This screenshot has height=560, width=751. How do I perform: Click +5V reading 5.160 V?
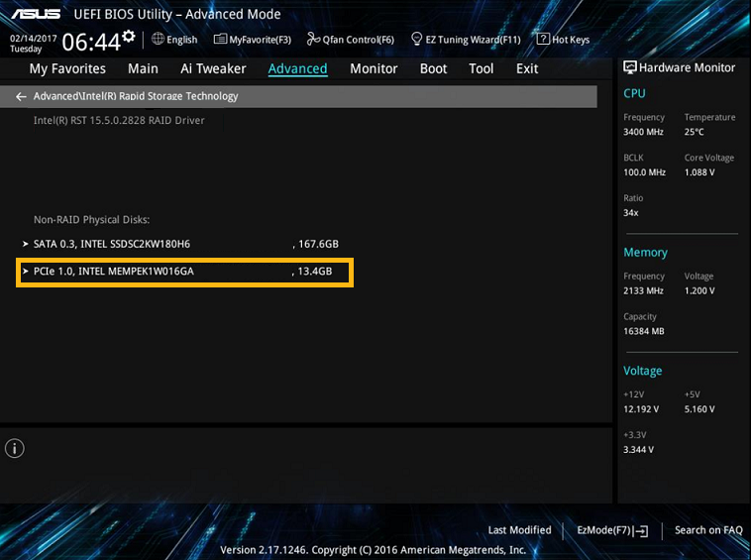699,409
